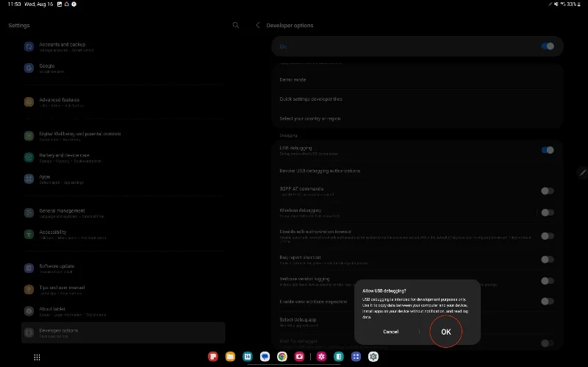Toggle 3GPP AT commands switch
The height and width of the screenshot is (367, 588).
tap(548, 191)
